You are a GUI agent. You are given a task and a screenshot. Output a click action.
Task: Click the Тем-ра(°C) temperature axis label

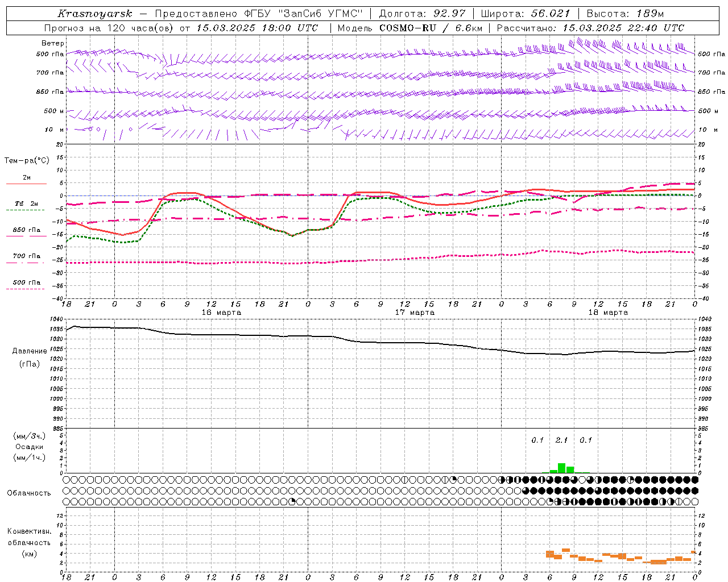tap(27, 161)
